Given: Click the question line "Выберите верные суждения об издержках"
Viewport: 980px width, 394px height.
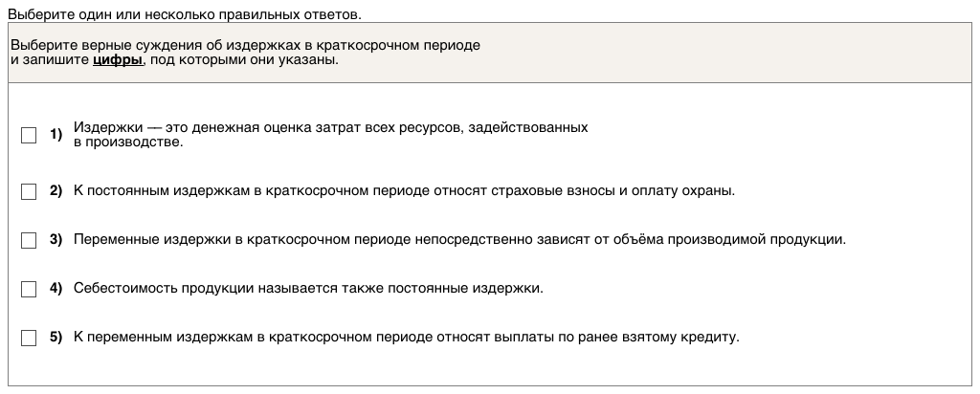Looking at the screenshot, I should (245, 46).
